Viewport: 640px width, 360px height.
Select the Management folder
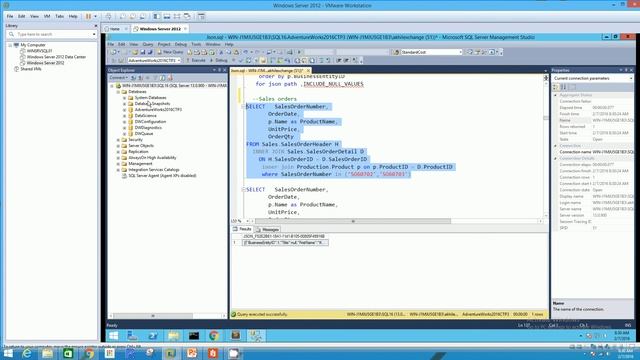[140, 163]
